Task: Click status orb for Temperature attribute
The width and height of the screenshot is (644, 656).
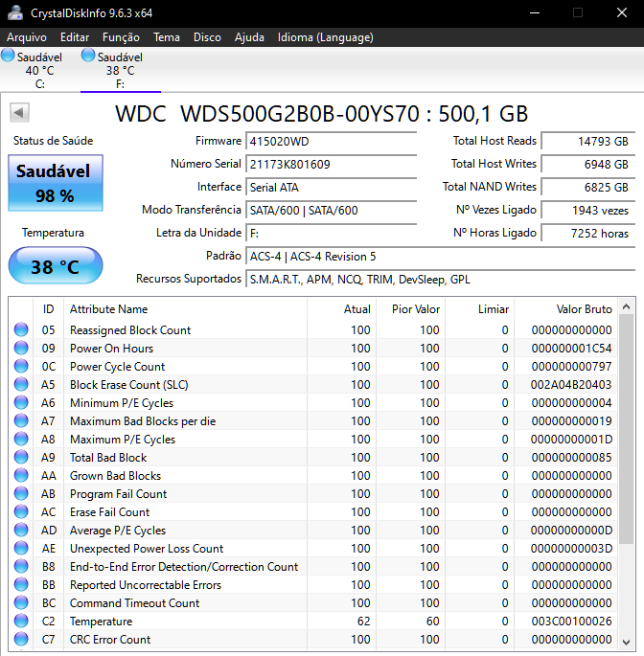Action: [21, 621]
